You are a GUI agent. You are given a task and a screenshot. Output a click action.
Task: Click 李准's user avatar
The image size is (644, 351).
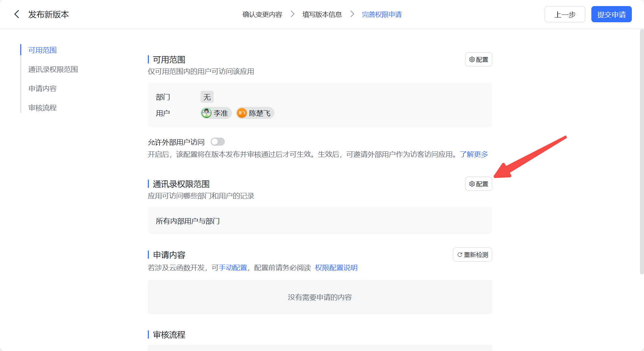pyautogui.click(x=206, y=113)
